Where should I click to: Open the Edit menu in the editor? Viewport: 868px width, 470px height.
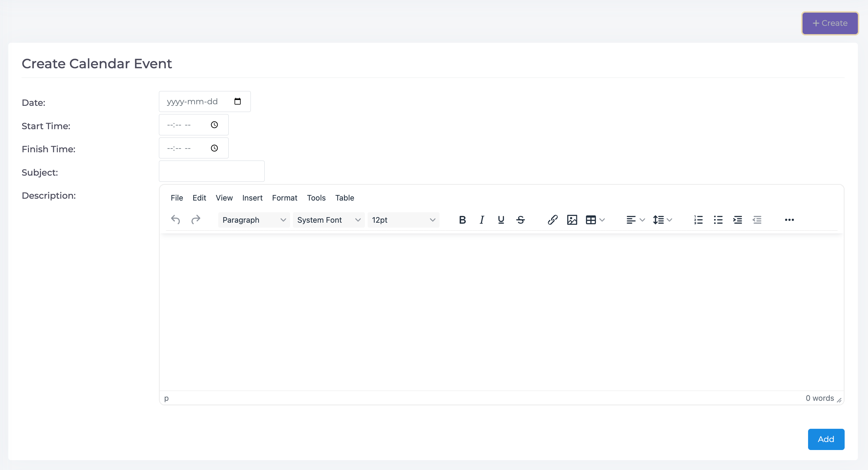click(x=199, y=198)
